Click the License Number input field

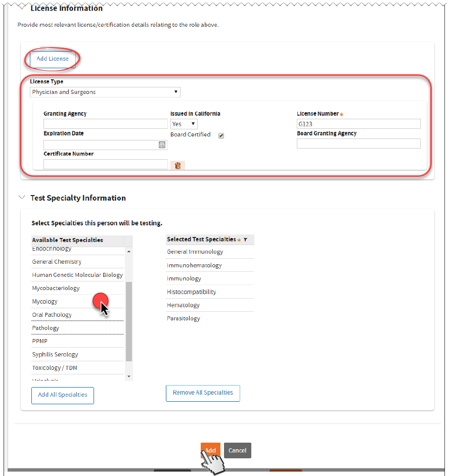(x=358, y=124)
